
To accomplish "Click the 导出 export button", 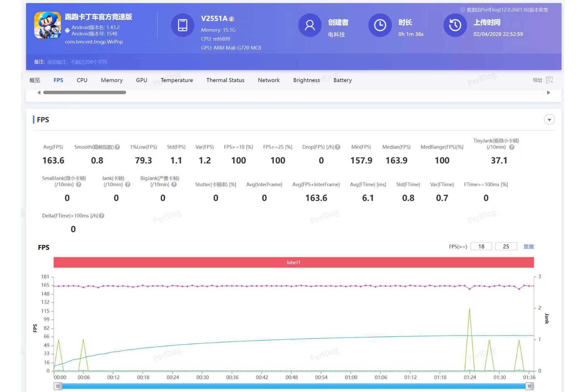I will [537, 80].
